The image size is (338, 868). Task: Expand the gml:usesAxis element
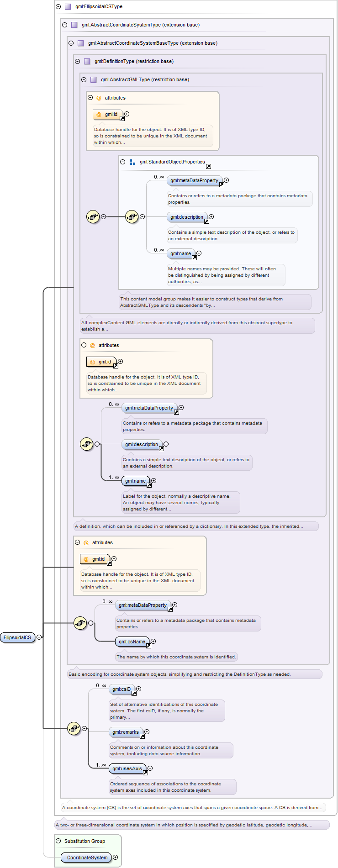pyautogui.click(x=150, y=768)
